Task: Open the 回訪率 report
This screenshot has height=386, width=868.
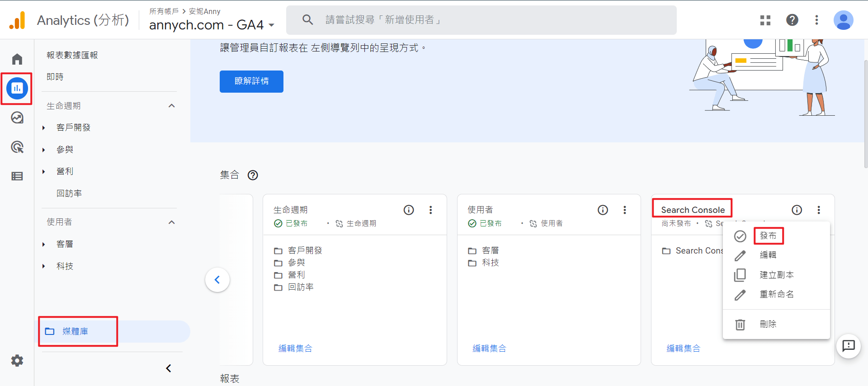Action: [69, 193]
